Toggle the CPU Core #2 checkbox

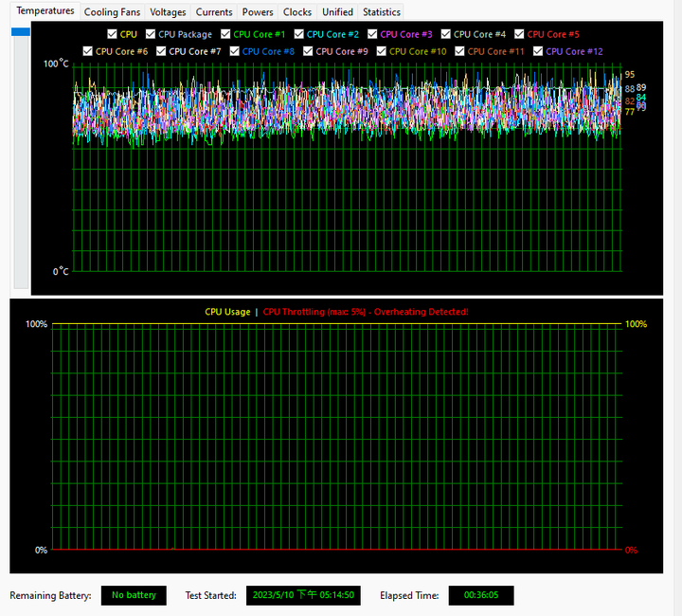(x=298, y=34)
